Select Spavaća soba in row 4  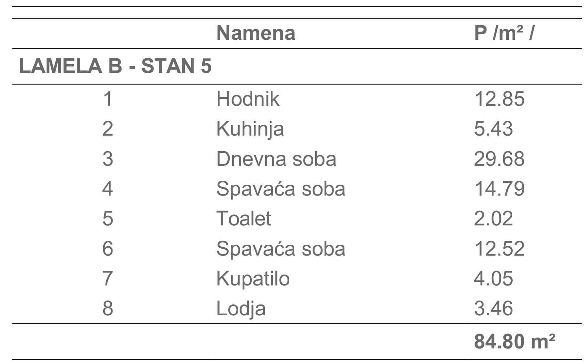[281, 188]
